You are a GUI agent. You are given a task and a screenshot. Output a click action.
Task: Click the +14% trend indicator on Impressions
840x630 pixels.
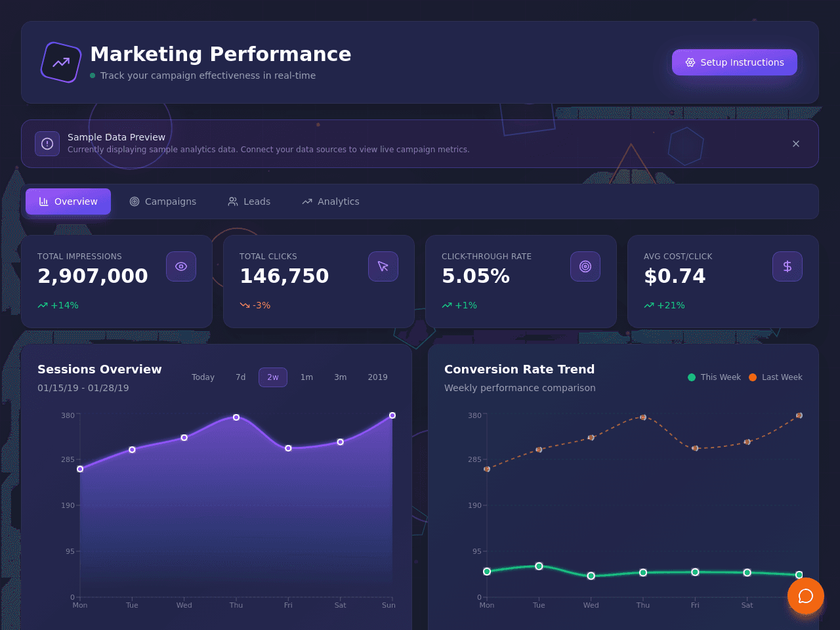point(58,305)
